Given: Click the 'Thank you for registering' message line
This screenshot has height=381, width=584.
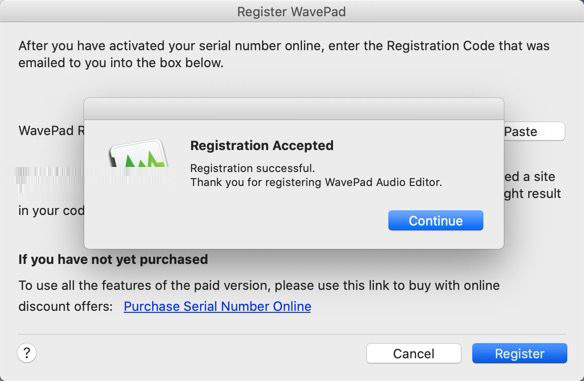Looking at the screenshot, I should [316, 182].
